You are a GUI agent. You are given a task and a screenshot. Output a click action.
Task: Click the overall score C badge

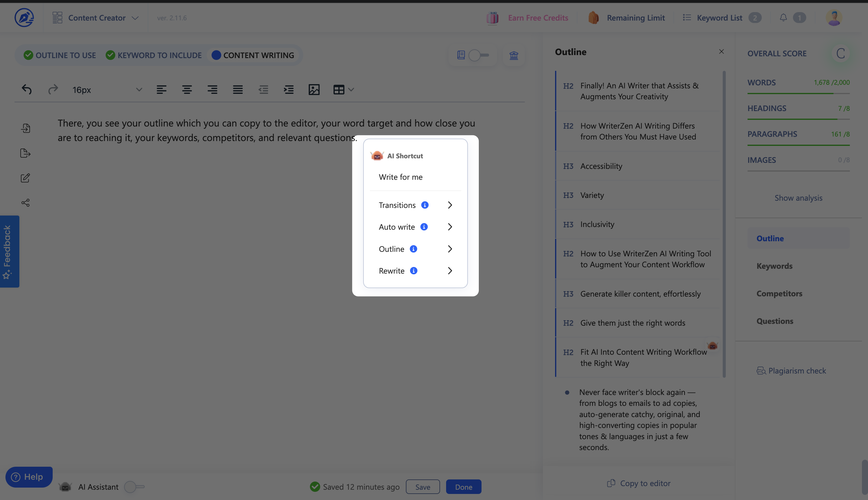(x=840, y=53)
